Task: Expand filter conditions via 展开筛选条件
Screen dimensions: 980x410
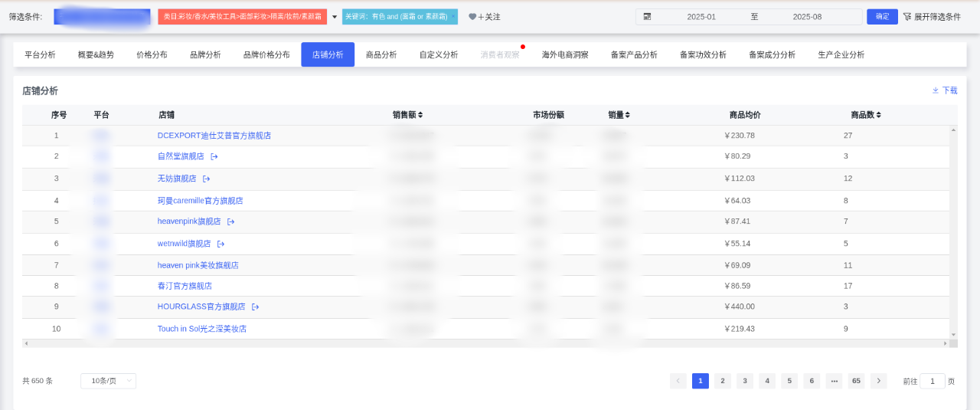Action: click(931, 17)
